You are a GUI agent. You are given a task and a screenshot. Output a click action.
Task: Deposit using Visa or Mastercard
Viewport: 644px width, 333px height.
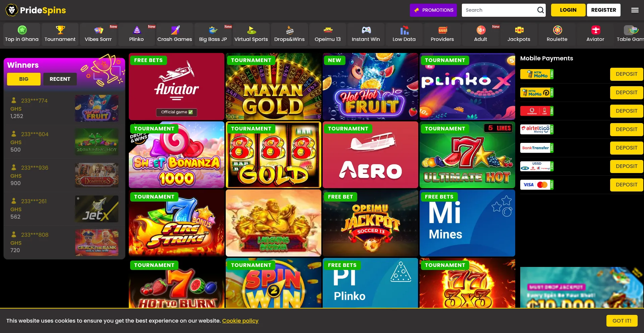coord(627,185)
